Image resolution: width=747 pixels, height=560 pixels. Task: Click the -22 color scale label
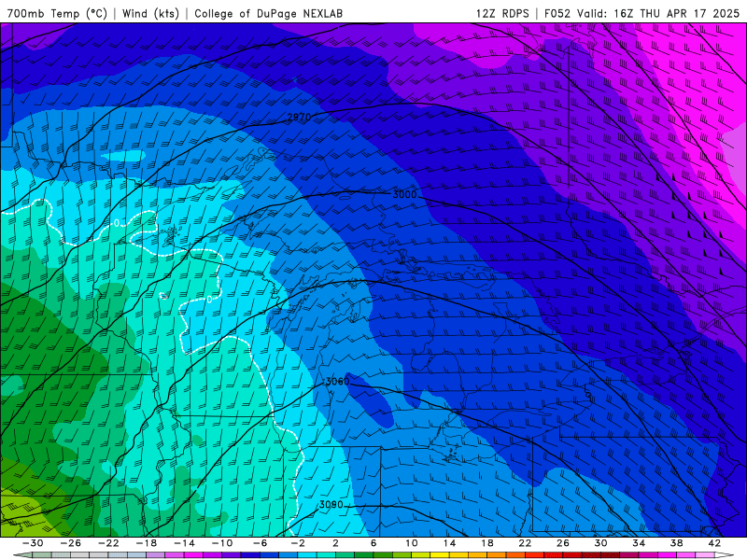tap(108, 543)
